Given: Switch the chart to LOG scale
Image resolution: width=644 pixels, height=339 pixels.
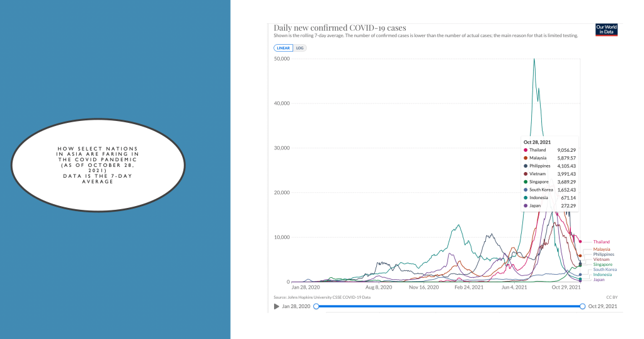Looking at the screenshot, I should tap(300, 47).
